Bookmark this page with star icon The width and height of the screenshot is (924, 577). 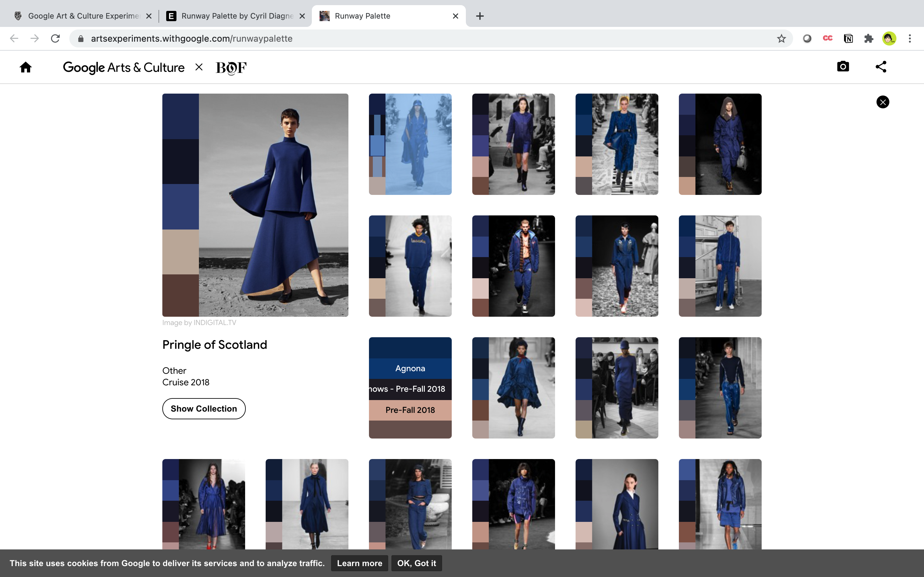(781, 38)
